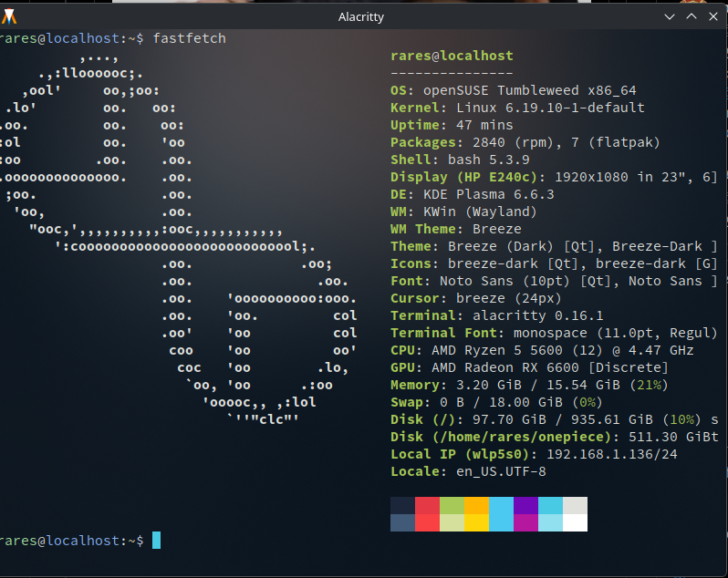This screenshot has height=578, width=728.
Task: Click the magenta swatch in bottom palette row
Action: 525,522
